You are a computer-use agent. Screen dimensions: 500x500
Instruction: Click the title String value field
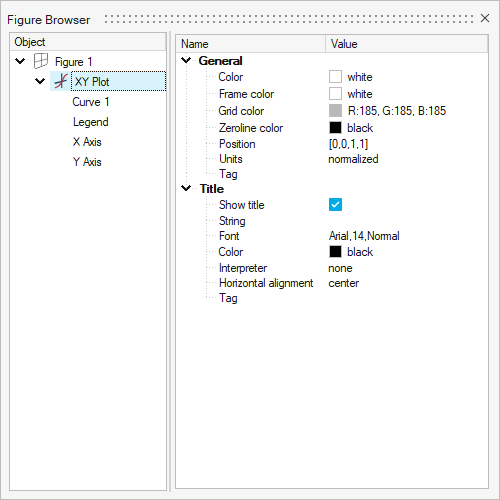(x=407, y=221)
